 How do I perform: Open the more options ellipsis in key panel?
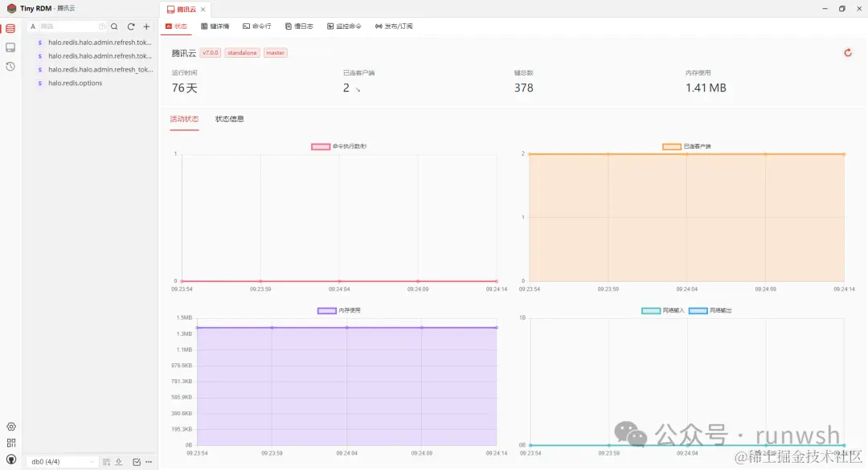pyautogui.click(x=149, y=462)
